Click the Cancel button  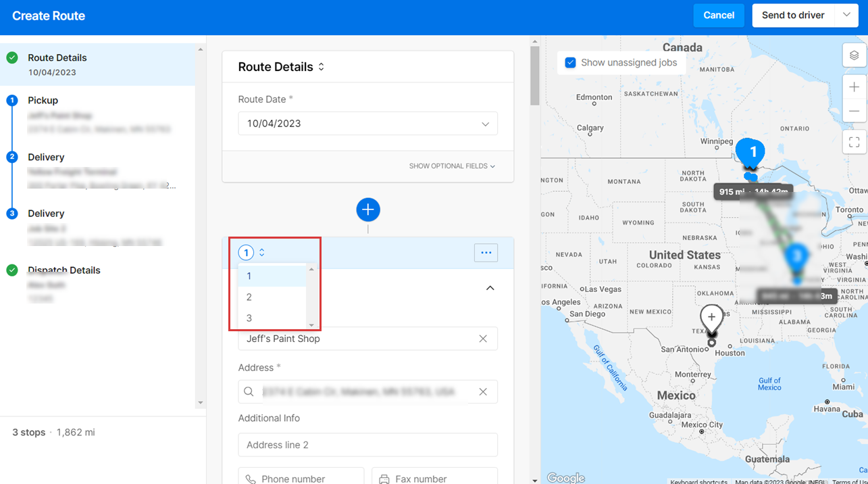point(719,15)
